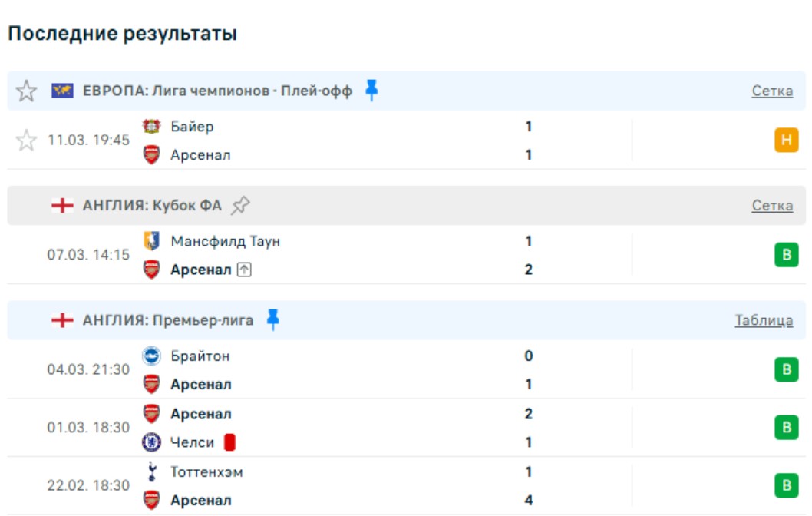Click the orange draw result badge
This screenshot has width=812, height=516.
(x=786, y=141)
